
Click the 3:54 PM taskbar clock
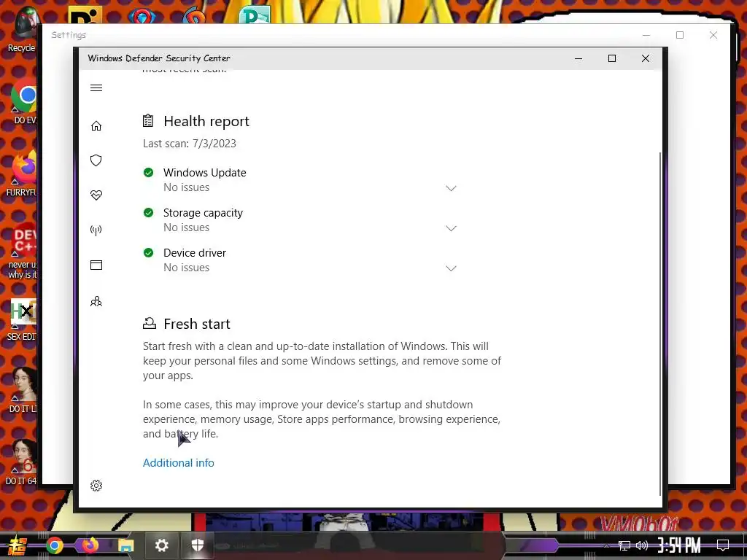[679, 545]
